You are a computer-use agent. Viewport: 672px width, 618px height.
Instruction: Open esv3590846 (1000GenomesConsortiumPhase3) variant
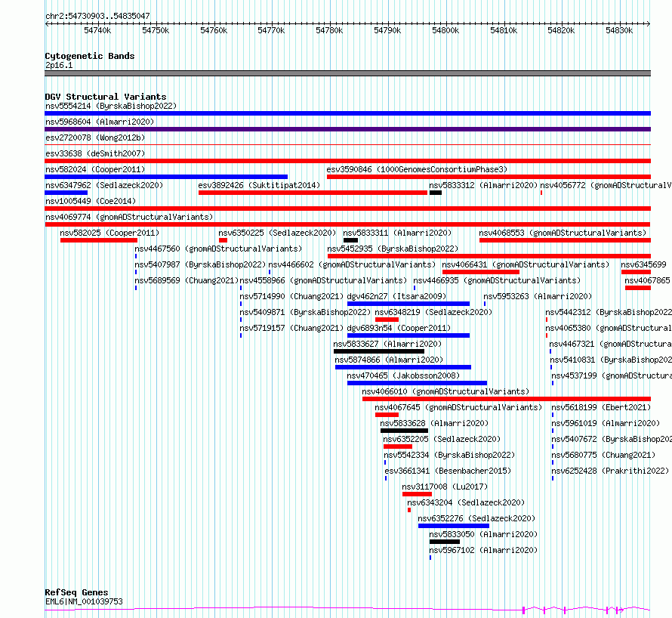(417, 169)
